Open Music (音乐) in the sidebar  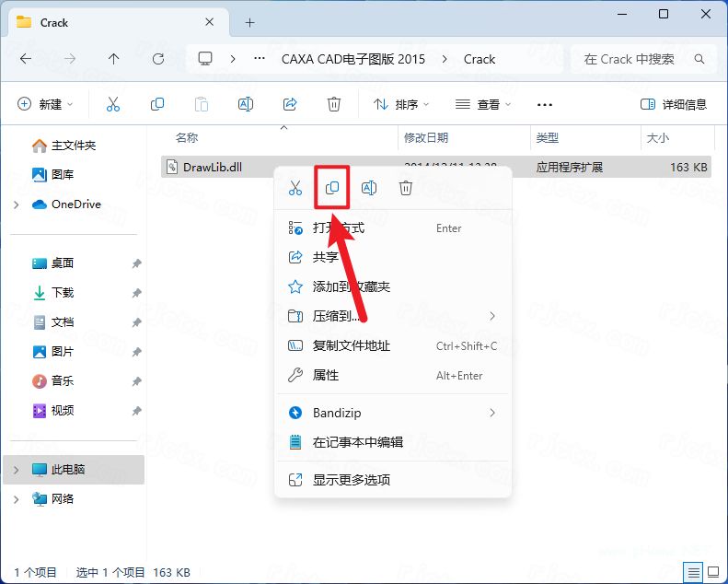coord(53,381)
